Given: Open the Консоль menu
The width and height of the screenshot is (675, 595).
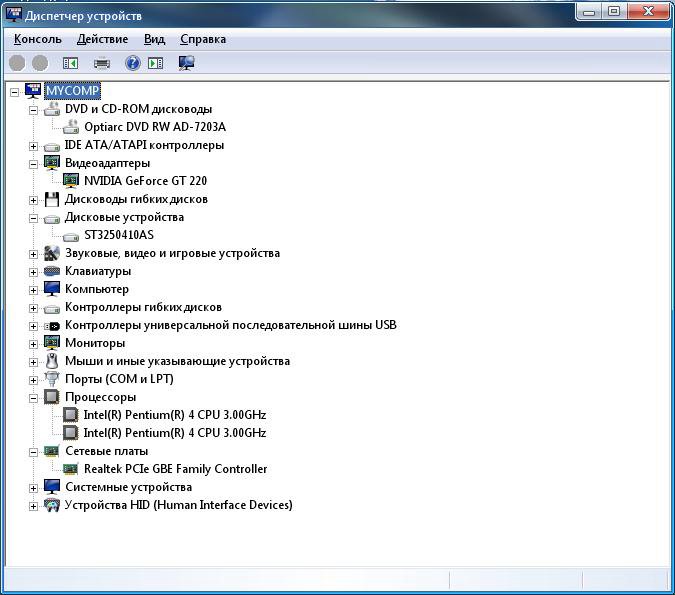Looking at the screenshot, I should (38, 39).
